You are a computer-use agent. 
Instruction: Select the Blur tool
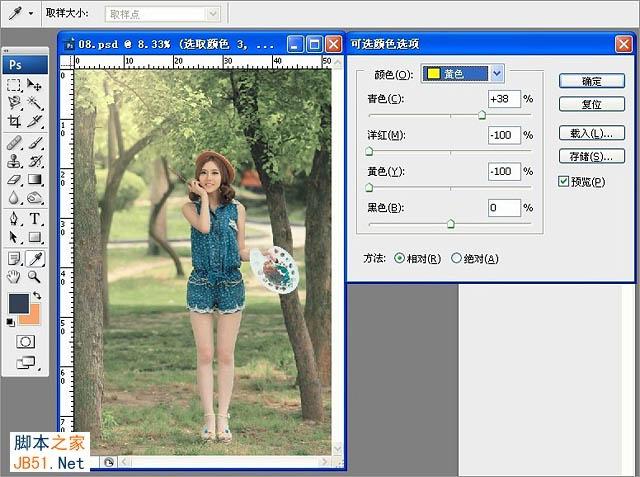point(14,198)
